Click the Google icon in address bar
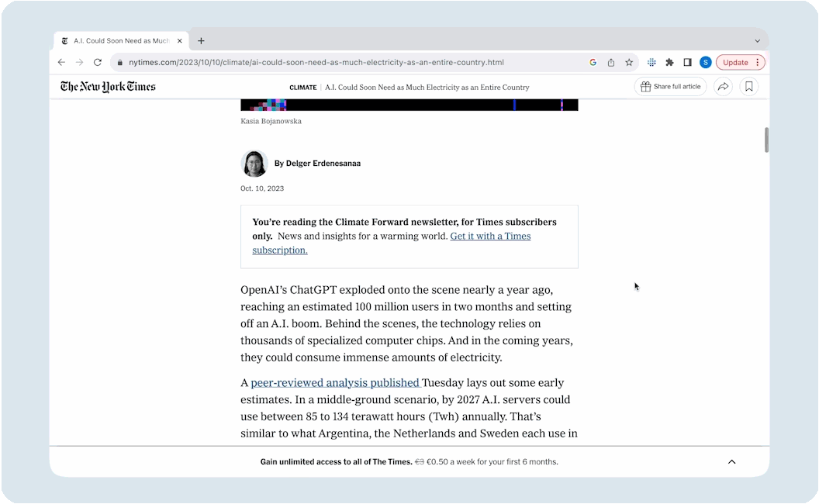Screen dimensions: 819x504 [593, 63]
